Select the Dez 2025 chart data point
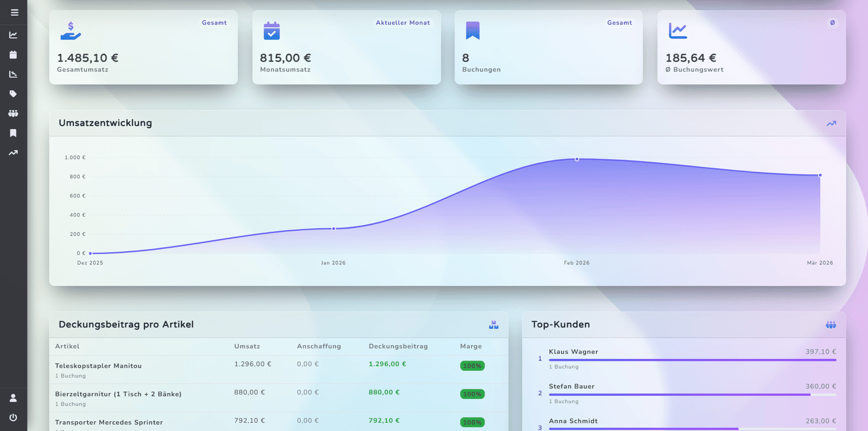 pyautogui.click(x=90, y=253)
